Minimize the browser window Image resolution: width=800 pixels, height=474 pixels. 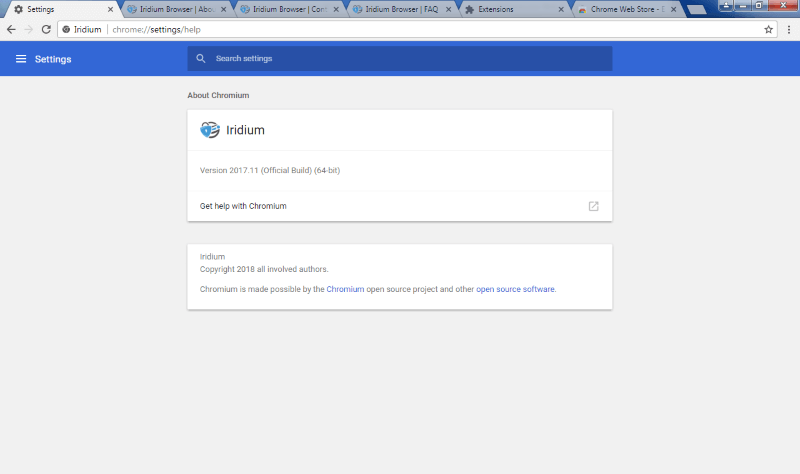coord(742,5)
